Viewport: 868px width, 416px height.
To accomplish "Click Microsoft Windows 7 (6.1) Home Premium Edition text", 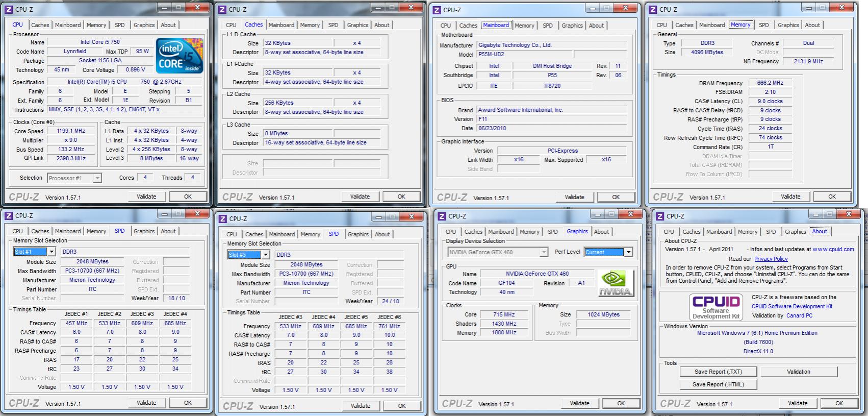I will 757,333.
